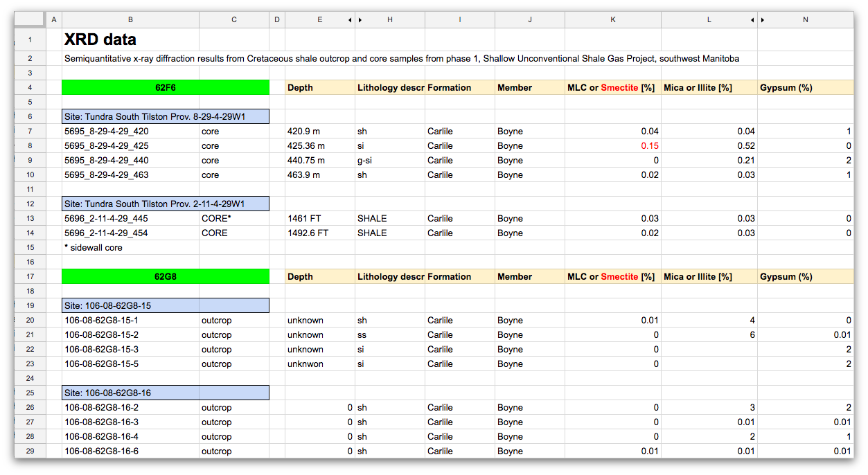868x475 pixels.
Task: Select the 'Site: 106-08-62G8-16' cell
Action: 165,393
